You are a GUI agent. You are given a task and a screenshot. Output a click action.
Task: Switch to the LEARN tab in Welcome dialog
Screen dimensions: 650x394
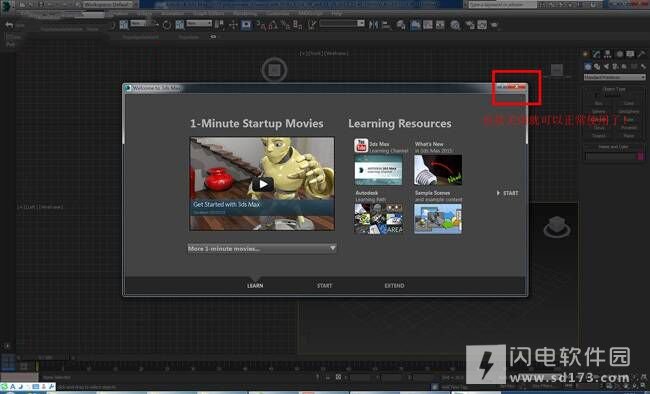tap(255, 285)
